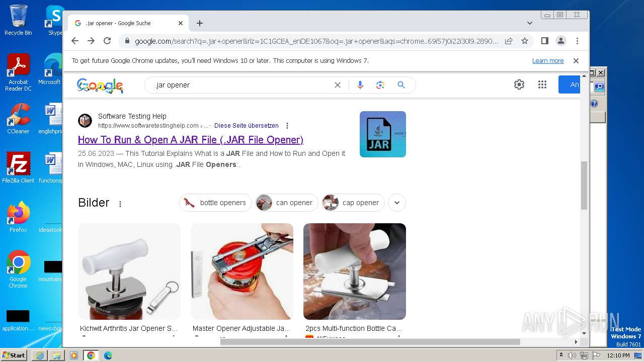Click 'Diese Seite übersetzen' link
644x362 pixels.
[x=247, y=126]
